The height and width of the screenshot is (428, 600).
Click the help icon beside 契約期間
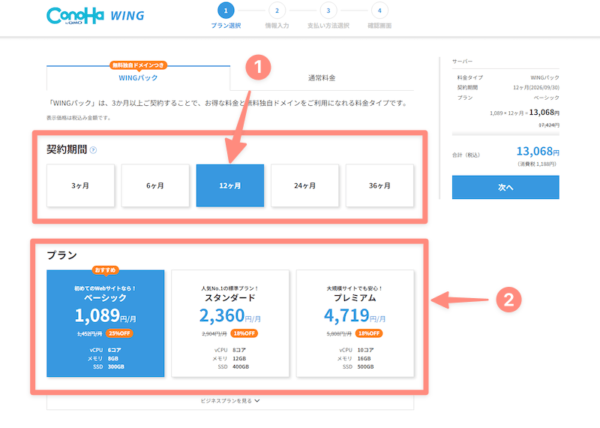coord(93,151)
